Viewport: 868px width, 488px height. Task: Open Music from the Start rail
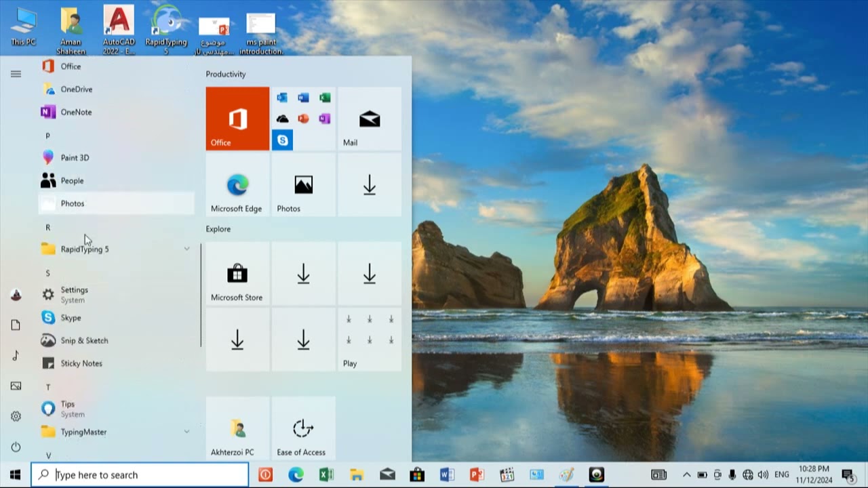click(16, 356)
